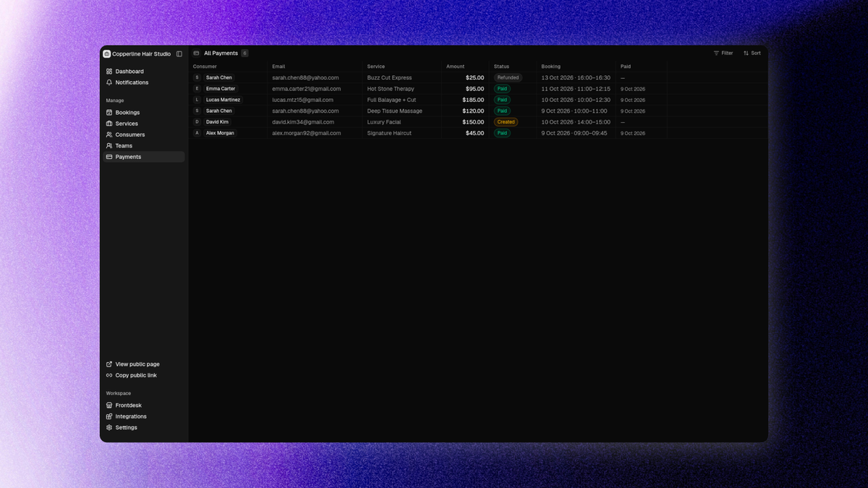Open the Settings gear icon
The image size is (868, 488).
[x=109, y=427]
